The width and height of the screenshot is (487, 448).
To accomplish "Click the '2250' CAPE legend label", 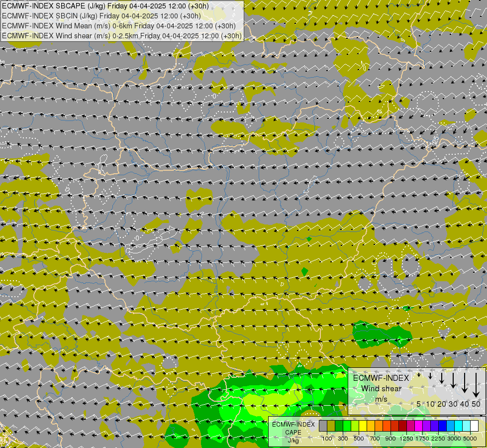I will pyautogui.click(x=438, y=439).
